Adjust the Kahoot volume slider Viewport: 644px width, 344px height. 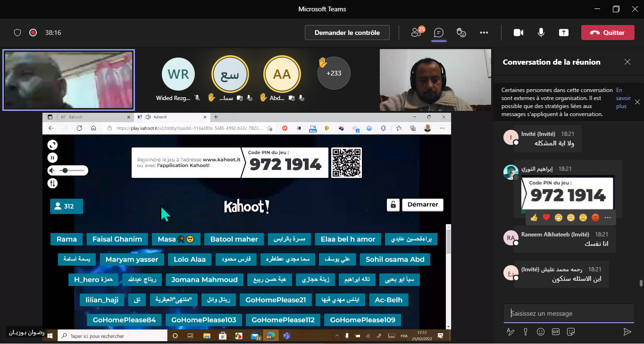[x=73, y=170]
